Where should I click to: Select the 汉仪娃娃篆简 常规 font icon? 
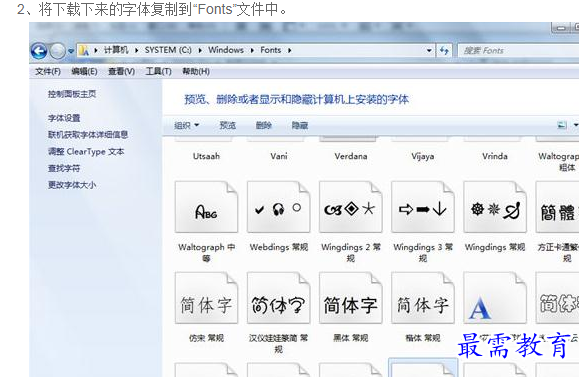point(278,298)
